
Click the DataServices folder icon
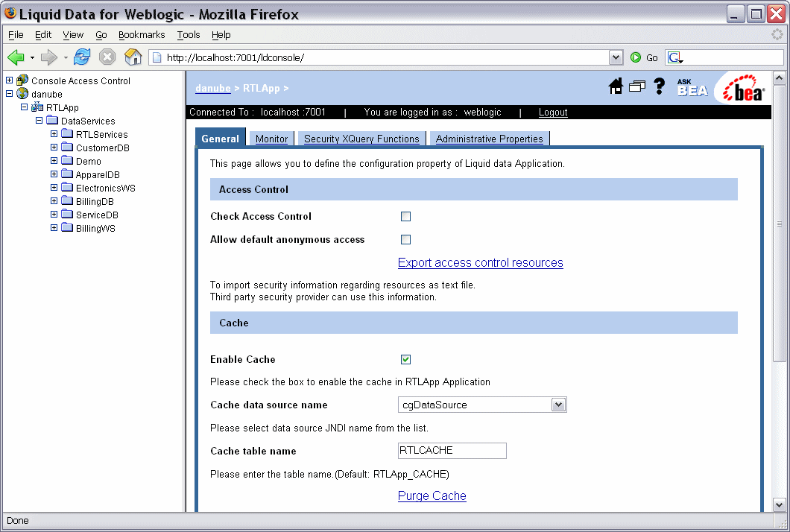(52, 121)
